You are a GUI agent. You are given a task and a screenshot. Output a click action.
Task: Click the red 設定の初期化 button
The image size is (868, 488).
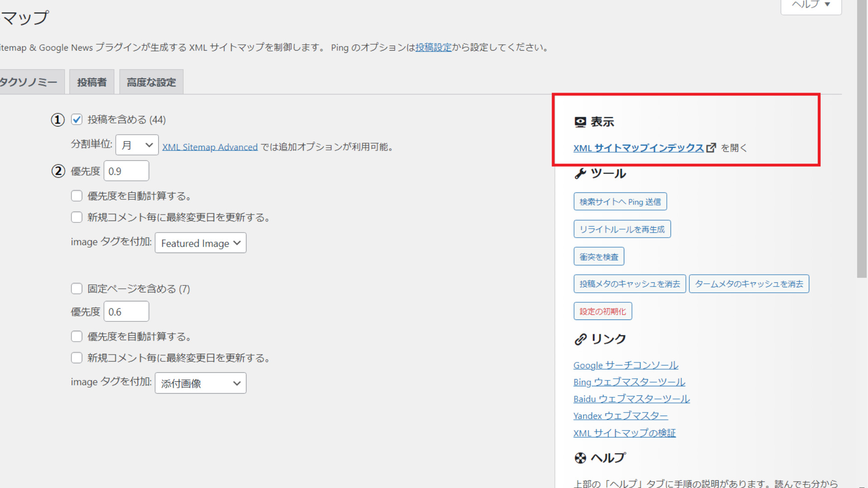pos(603,311)
